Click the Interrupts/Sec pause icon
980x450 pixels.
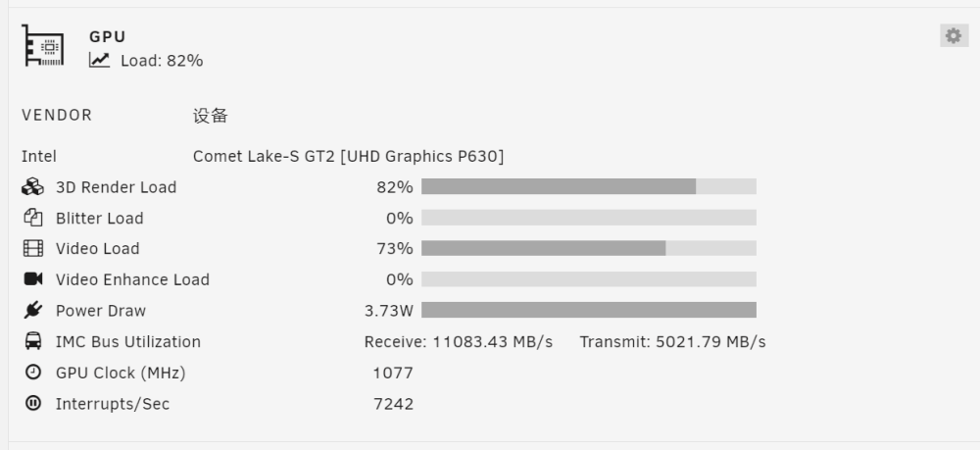click(x=33, y=403)
